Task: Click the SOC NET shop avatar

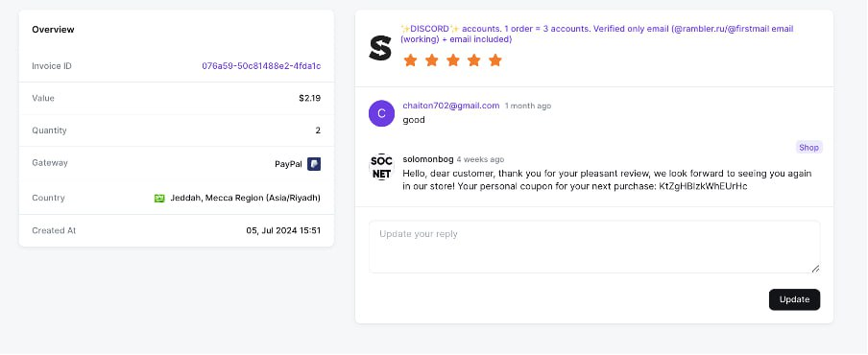Action: [x=381, y=166]
